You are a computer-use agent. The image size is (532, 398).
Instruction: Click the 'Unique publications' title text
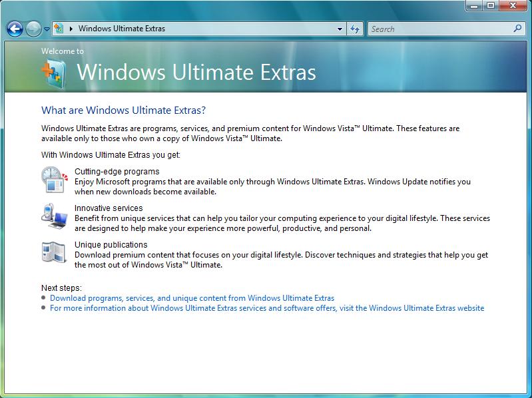[111, 245]
